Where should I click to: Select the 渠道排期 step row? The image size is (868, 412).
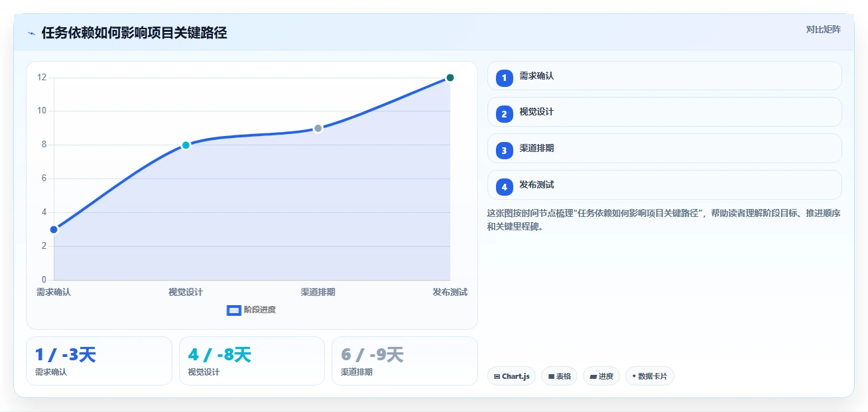tap(664, 149)
